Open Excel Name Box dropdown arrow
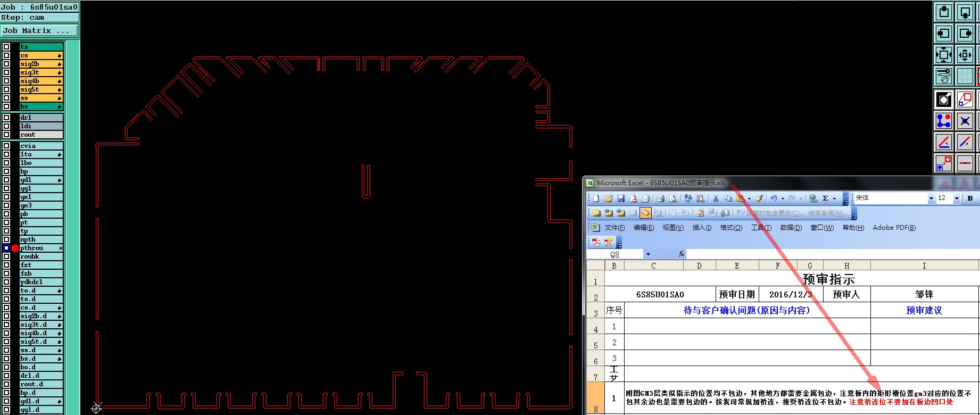This screenshot has height=415, width=980. coord(648,254)
